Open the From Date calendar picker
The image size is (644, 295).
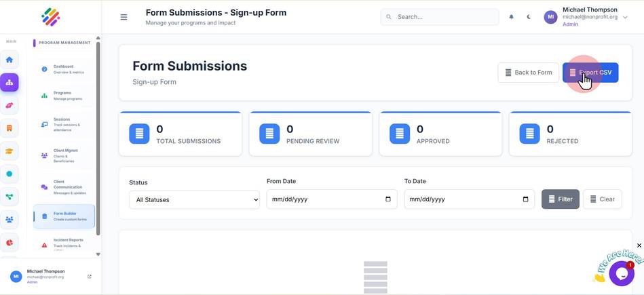[388, 199]
